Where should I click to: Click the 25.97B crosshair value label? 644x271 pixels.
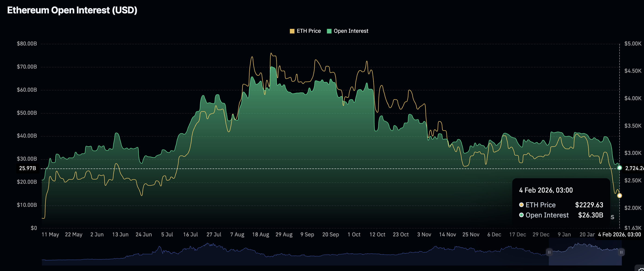tap(27, 168)
